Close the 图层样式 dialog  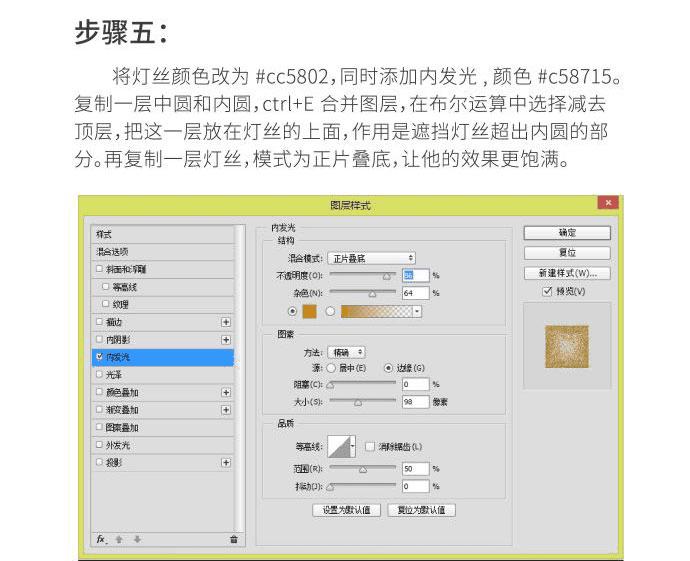608,202
